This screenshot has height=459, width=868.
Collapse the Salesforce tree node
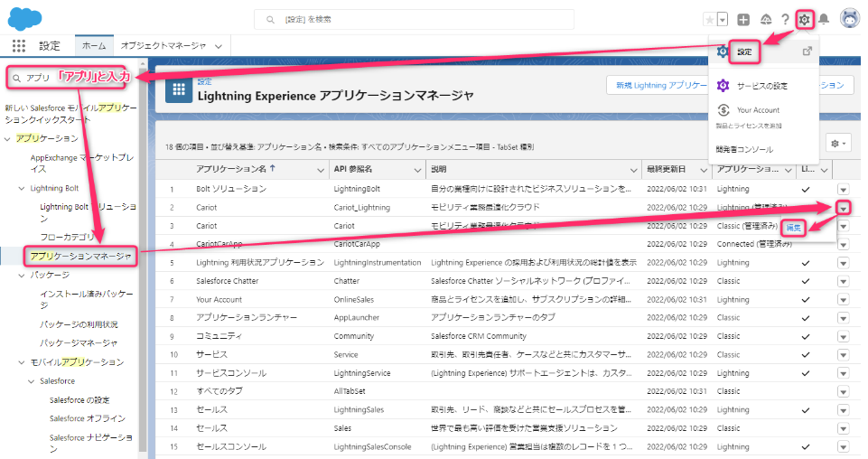coord(32,381)
